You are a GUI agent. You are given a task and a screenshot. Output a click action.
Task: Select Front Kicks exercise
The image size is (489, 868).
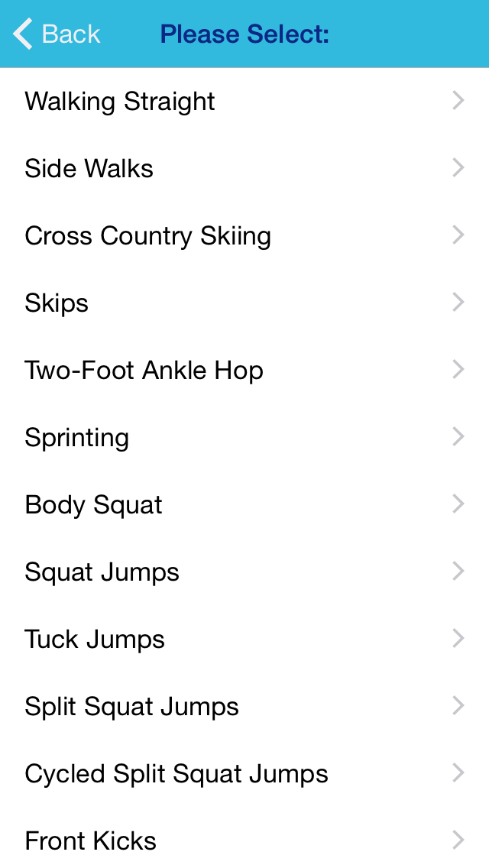pos(244,840)
